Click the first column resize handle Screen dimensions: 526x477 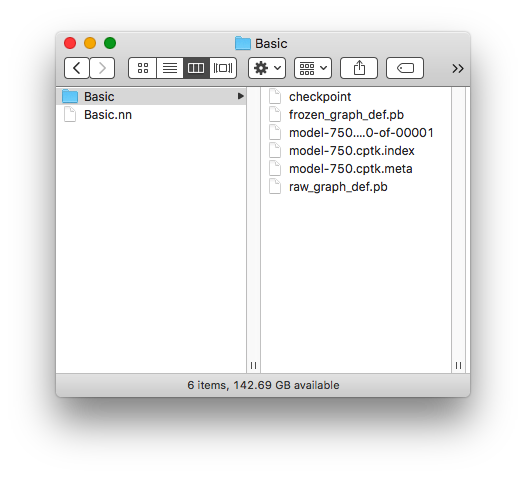pos(254,365)
